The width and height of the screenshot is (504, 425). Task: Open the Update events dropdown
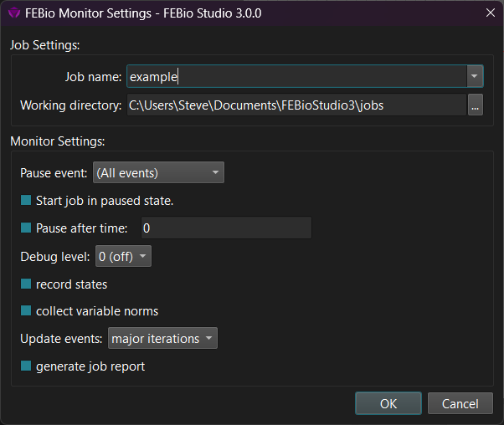[x=162, y=338]
